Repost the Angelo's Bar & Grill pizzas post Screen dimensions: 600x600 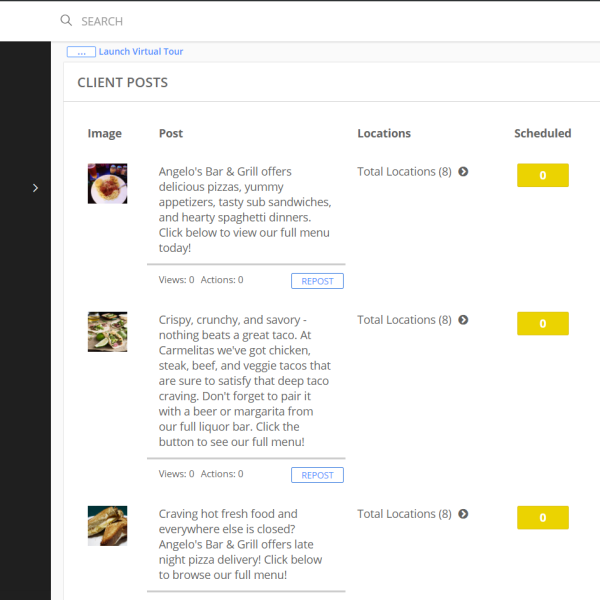[x=317, y=281]
